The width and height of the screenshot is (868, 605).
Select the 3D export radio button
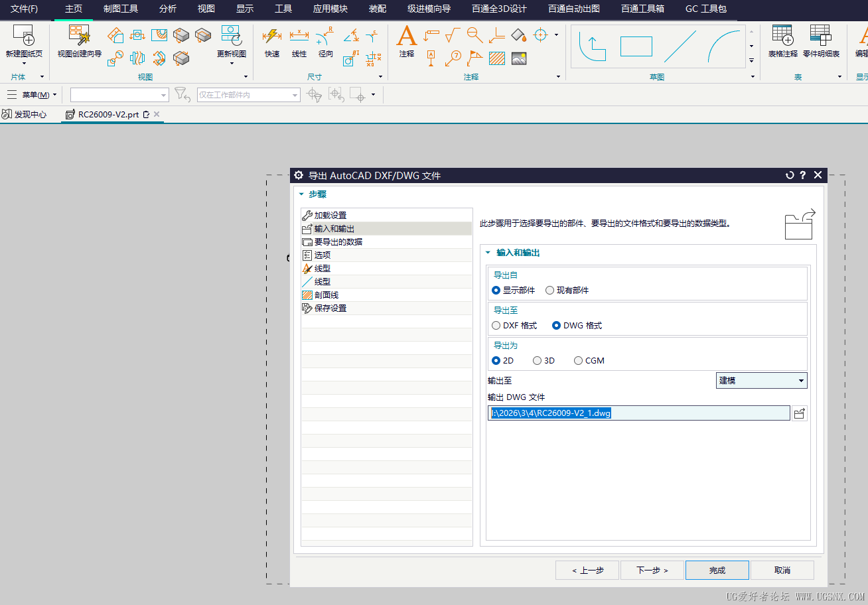pyautogui.click(x=537, y=361)
